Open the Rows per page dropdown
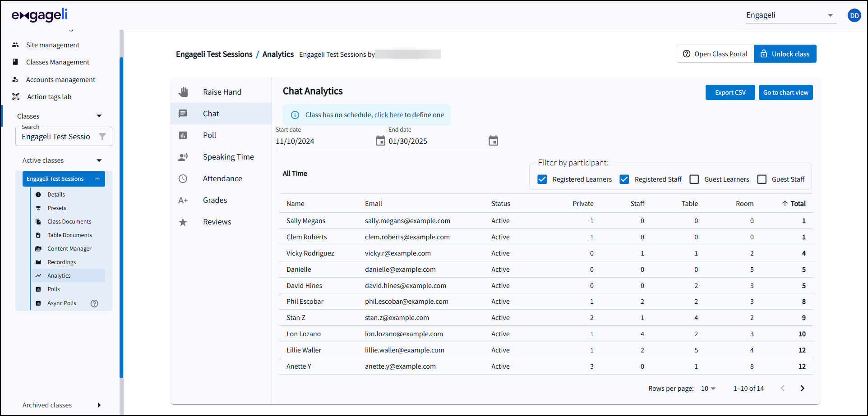 click(x=708, y=389)
